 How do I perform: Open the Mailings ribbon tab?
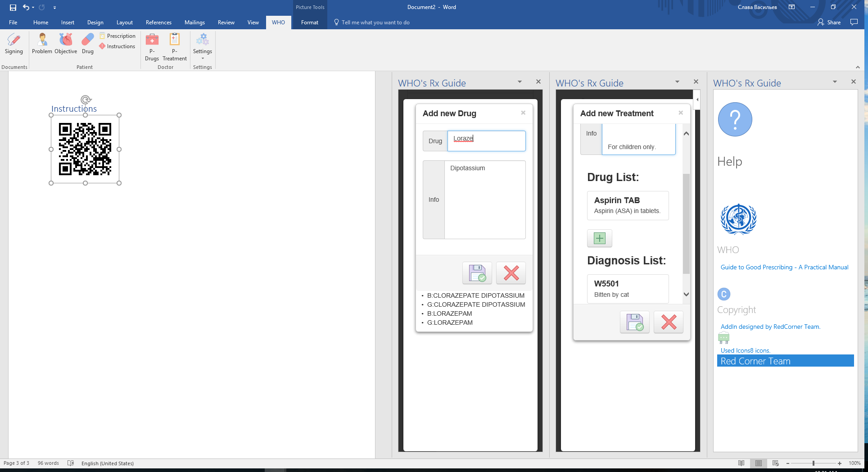click(x=194, y=23)
